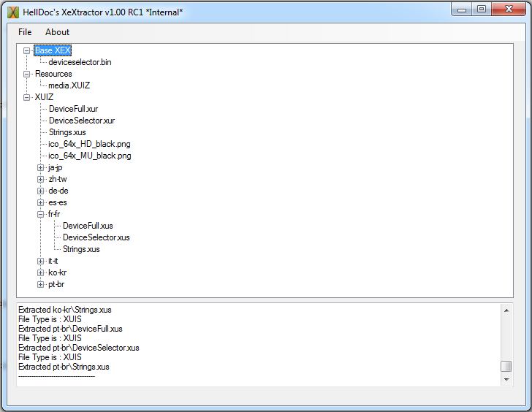Click the XeXtractor app icon in title bar
Screen dimensions: 532x412
pos(12,11)
